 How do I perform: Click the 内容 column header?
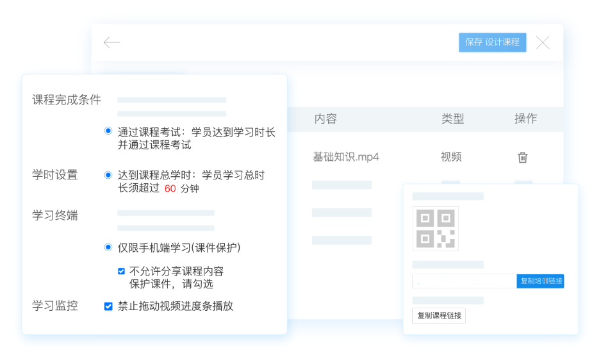coord(325,119)
